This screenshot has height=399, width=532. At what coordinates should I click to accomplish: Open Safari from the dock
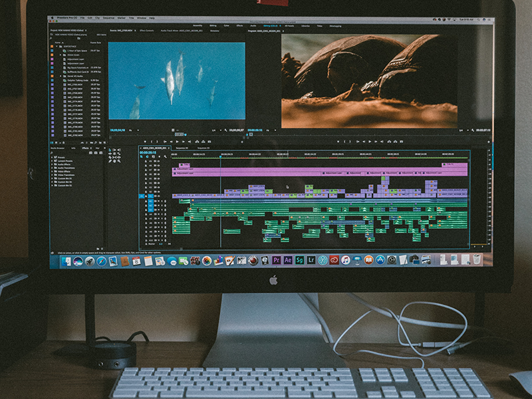[102, 261]
